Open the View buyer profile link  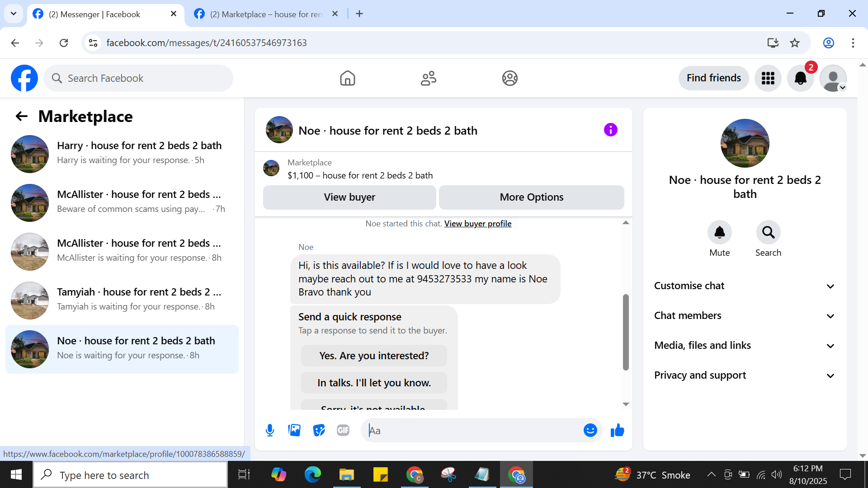[477, 224]
